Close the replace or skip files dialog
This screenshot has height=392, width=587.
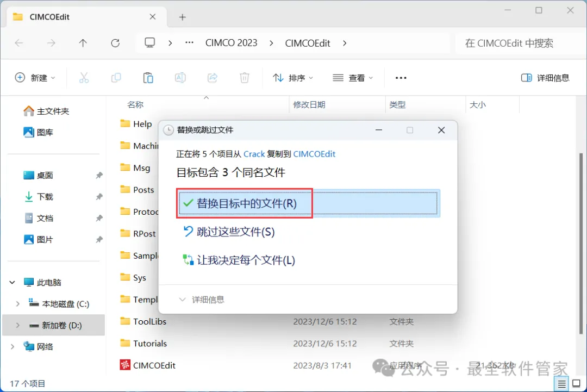pyautogui.click(x=441, y=130)
